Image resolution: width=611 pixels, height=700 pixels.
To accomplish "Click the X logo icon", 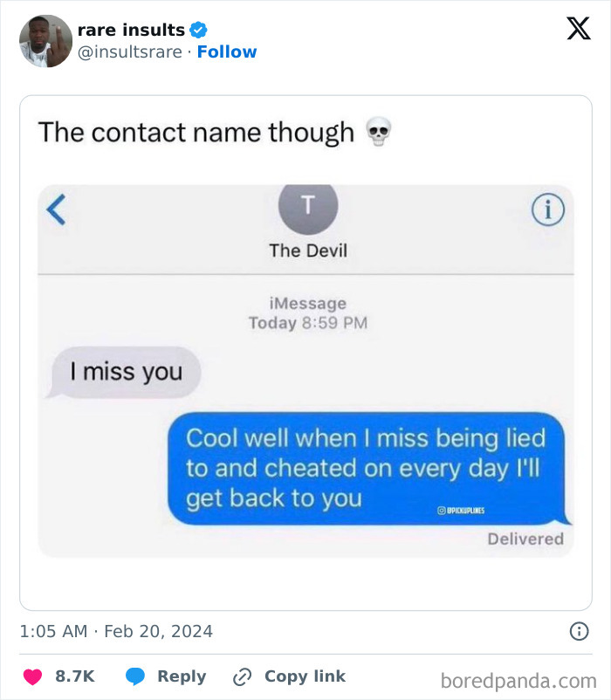I will (x=579, y=28).
